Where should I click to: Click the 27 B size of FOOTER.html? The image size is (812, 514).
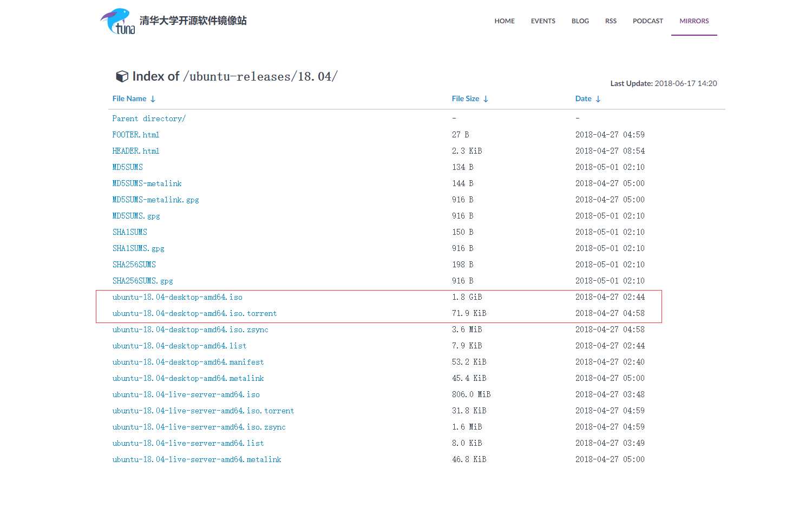coord(461,135)
